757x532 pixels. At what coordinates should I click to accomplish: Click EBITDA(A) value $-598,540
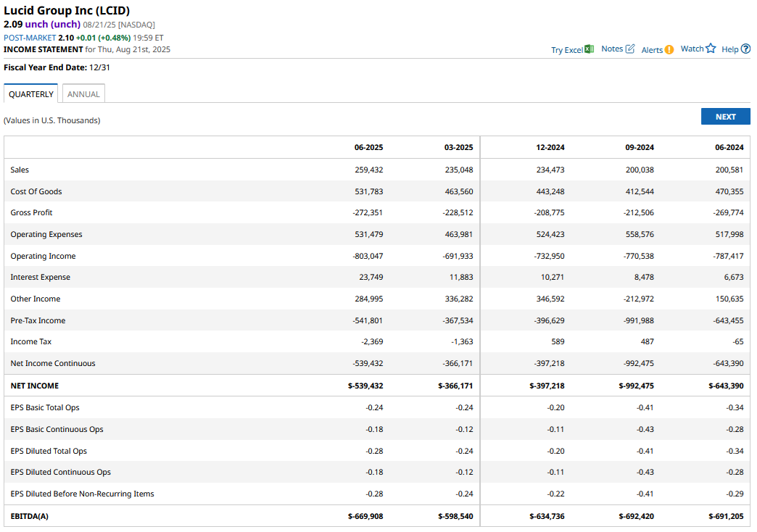pyautogui.click(x=456, y=516)
